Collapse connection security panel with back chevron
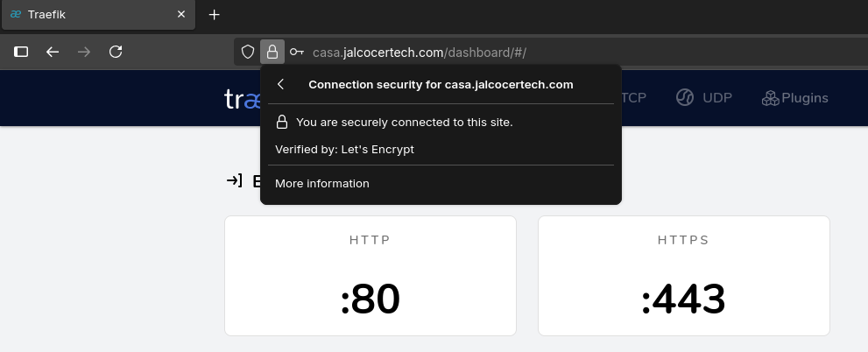The height and width of the screenshot is (352, 868). pyautogui.click(x=281, y=85)
